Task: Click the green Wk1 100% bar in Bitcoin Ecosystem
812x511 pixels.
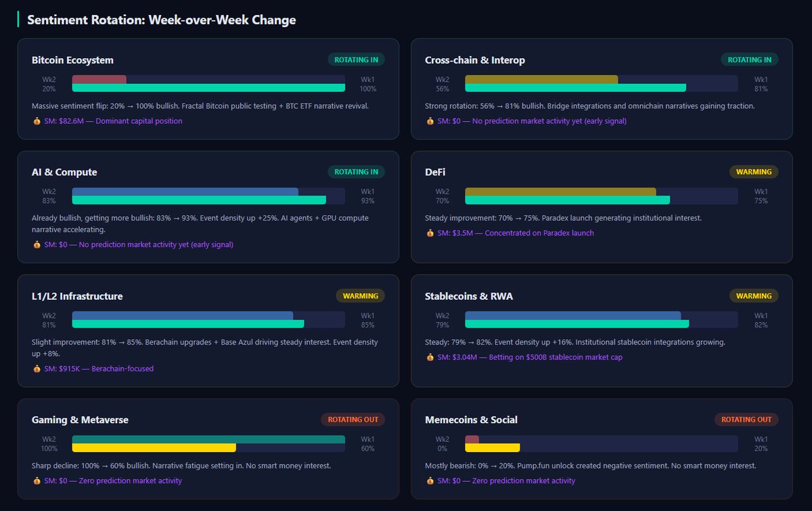Action: coord(208,88)
